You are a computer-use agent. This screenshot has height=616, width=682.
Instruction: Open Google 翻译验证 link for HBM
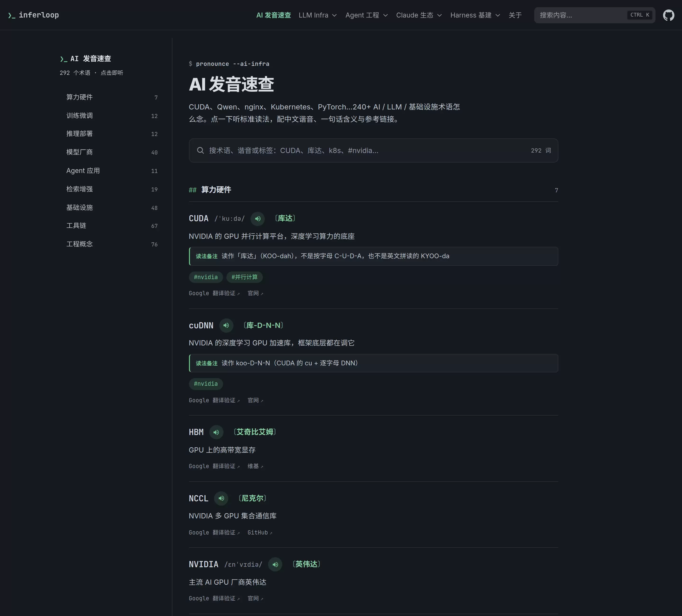tap(214, 467)
